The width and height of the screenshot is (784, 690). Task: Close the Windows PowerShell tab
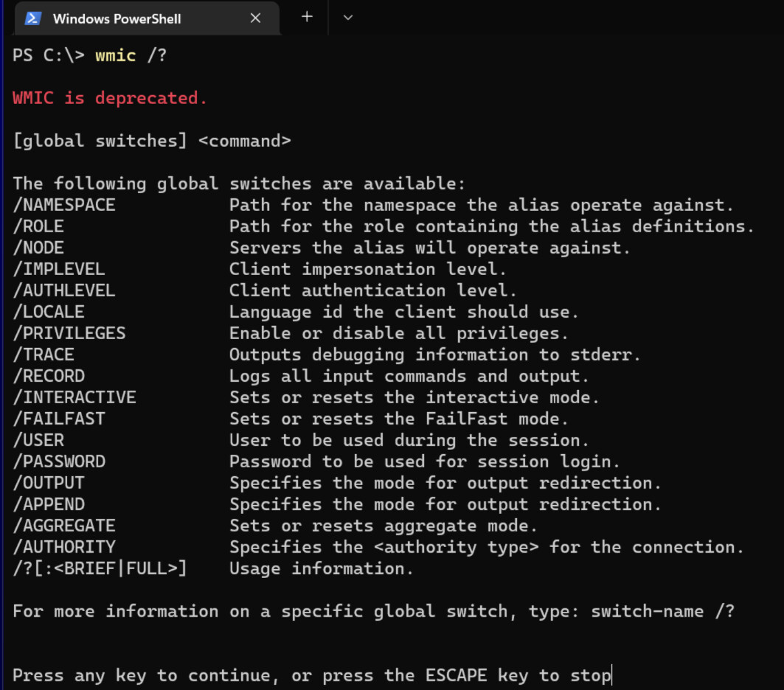tap(255, 18)
